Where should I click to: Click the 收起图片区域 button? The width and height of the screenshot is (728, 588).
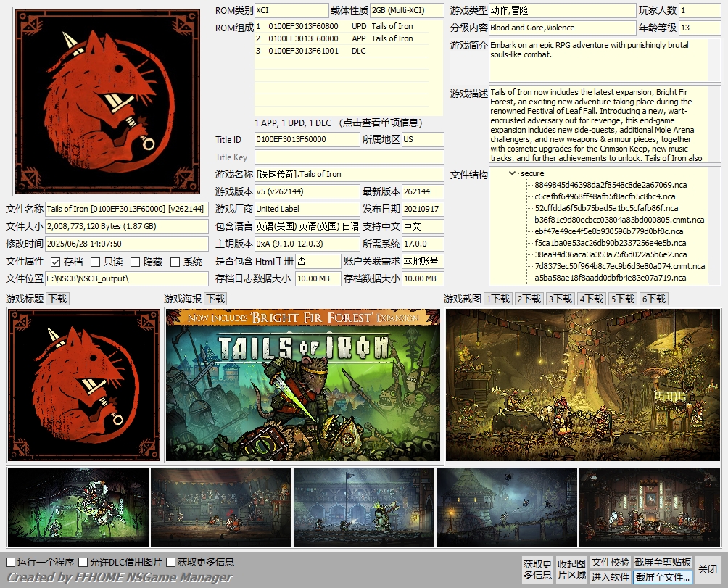pos(571,569)
